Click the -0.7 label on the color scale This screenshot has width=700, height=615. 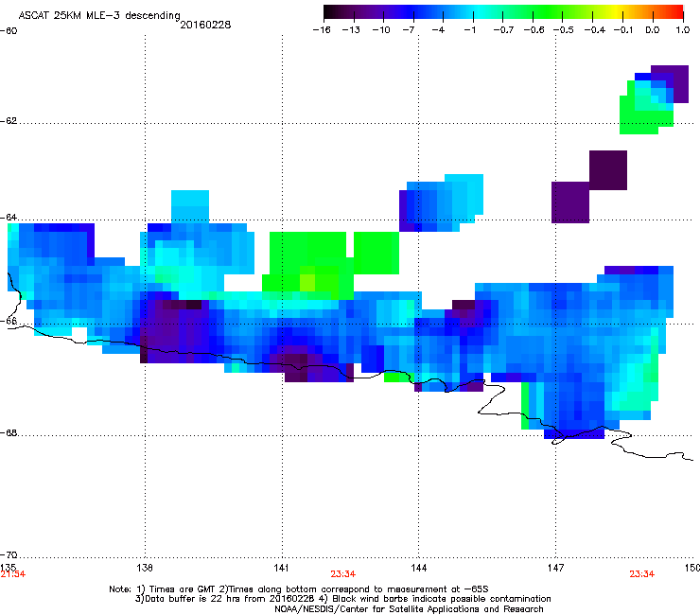503,30
